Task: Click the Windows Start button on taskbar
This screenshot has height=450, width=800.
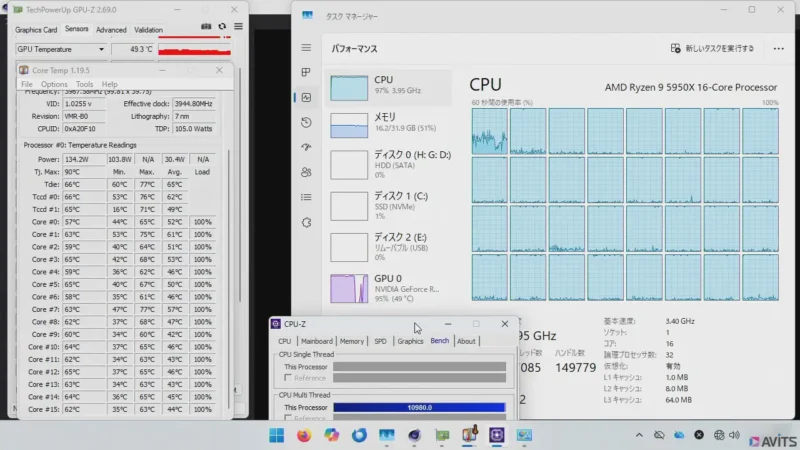Action: click(277, 436)
